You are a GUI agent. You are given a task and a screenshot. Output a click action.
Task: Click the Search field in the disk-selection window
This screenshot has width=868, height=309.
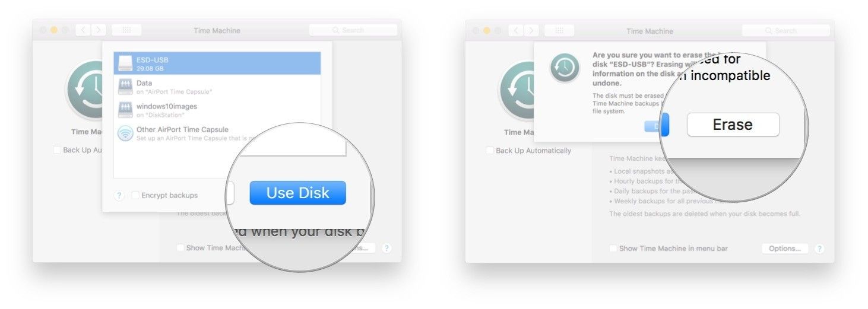[353, 30]
